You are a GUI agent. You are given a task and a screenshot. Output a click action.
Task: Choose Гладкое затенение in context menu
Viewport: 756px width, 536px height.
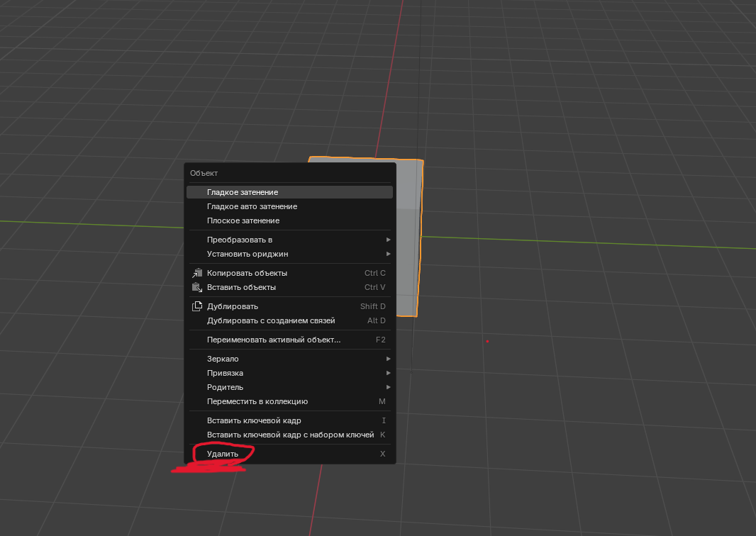click(289, 192)
